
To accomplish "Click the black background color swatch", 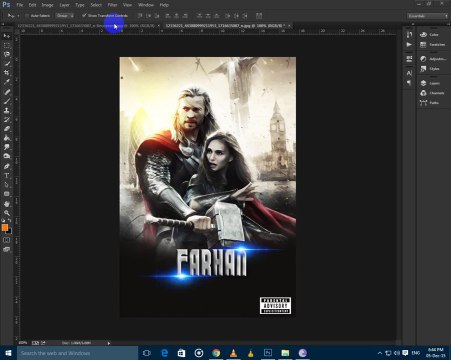I will click(9, 232).
